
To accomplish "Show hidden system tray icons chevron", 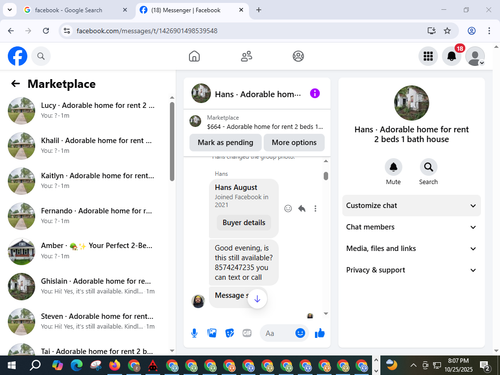I will (413, 365).
